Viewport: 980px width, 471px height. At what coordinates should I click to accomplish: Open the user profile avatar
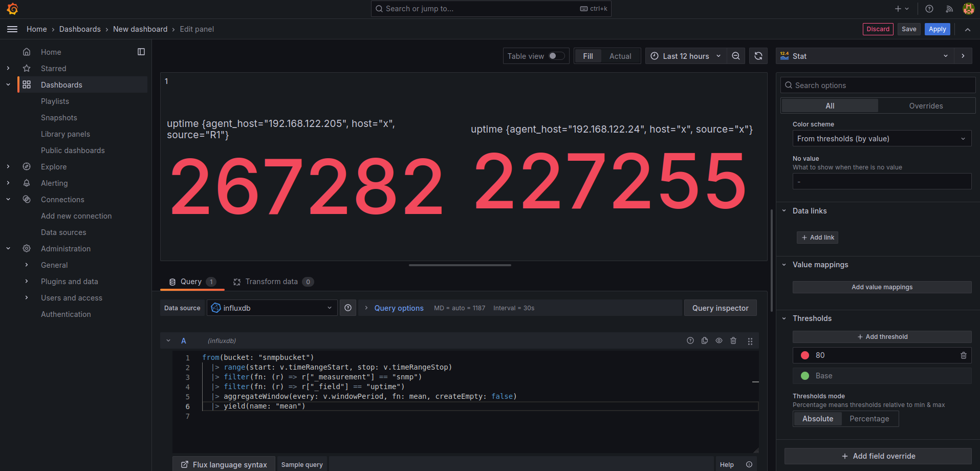pos(968,9)
